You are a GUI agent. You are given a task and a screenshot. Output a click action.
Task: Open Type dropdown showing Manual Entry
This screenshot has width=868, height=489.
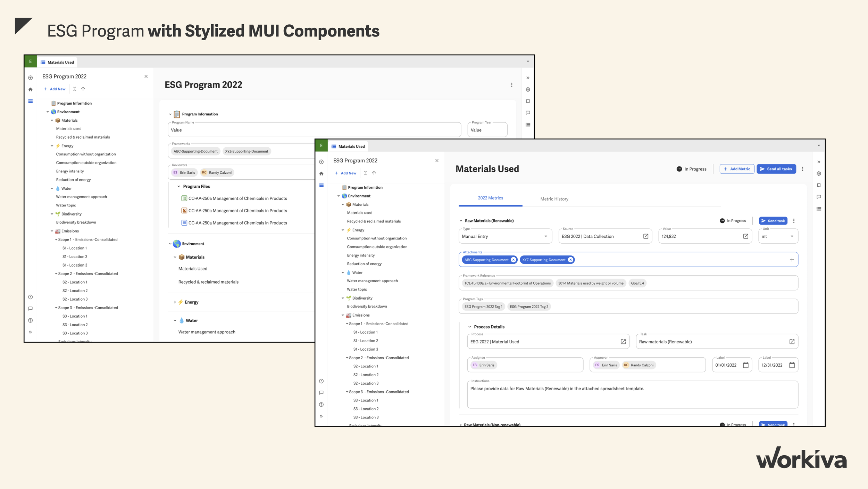click(505, 236)
